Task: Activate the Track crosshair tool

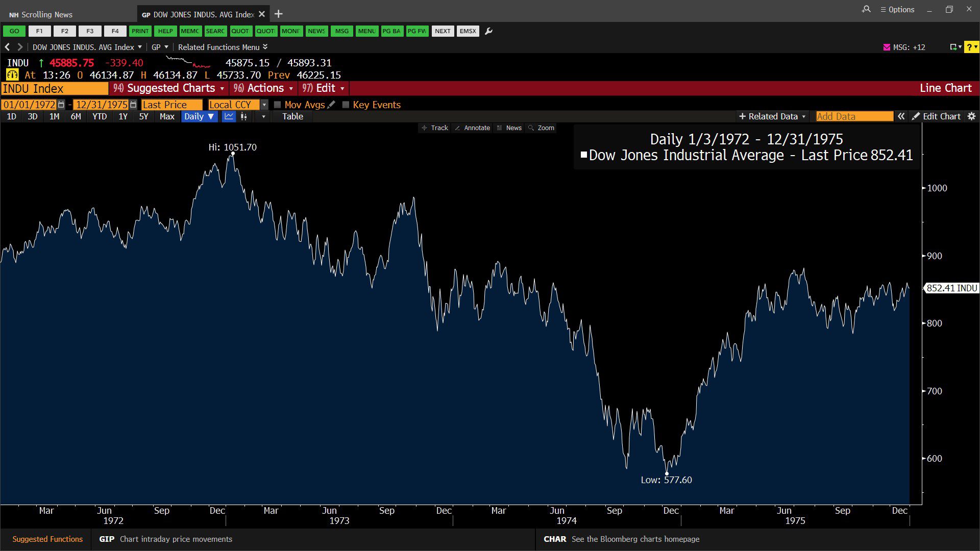Action: (x=435, y=128)
